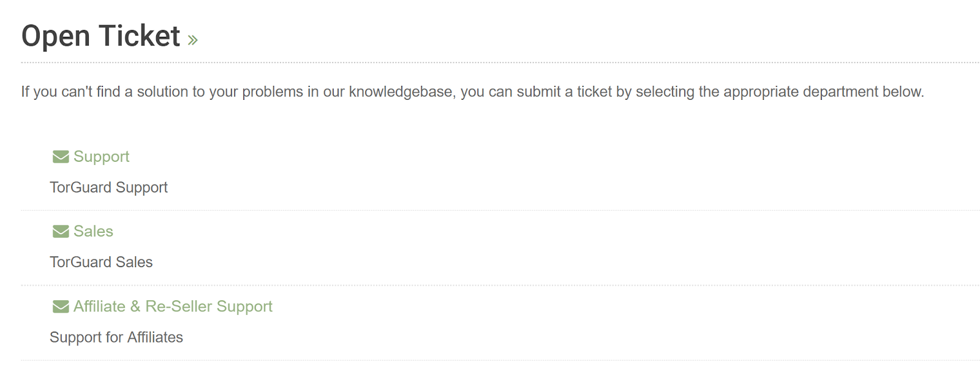Click the word 'Ticket' in the heading
The height and width of the screenshot is (391, 980).
140,36
